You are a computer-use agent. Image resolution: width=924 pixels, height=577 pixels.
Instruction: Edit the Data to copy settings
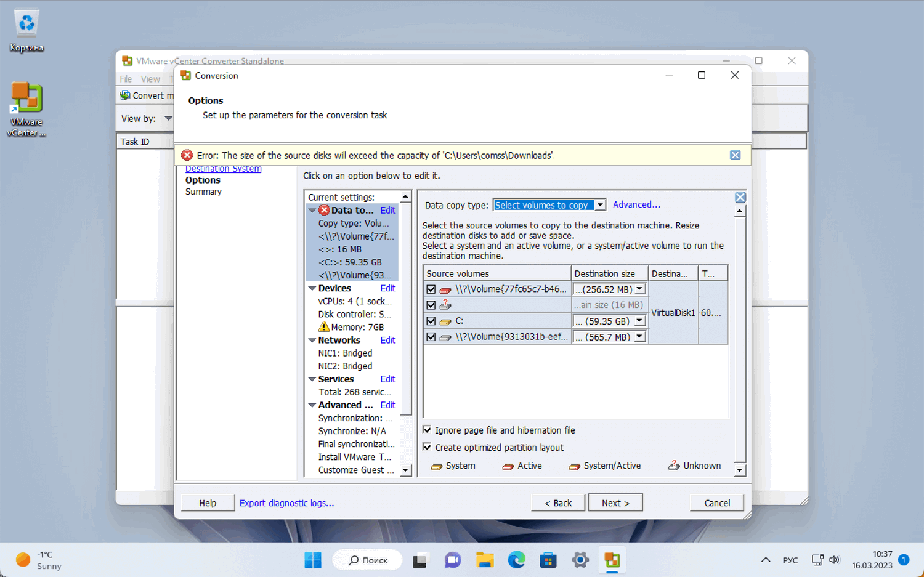click(388, 210)
